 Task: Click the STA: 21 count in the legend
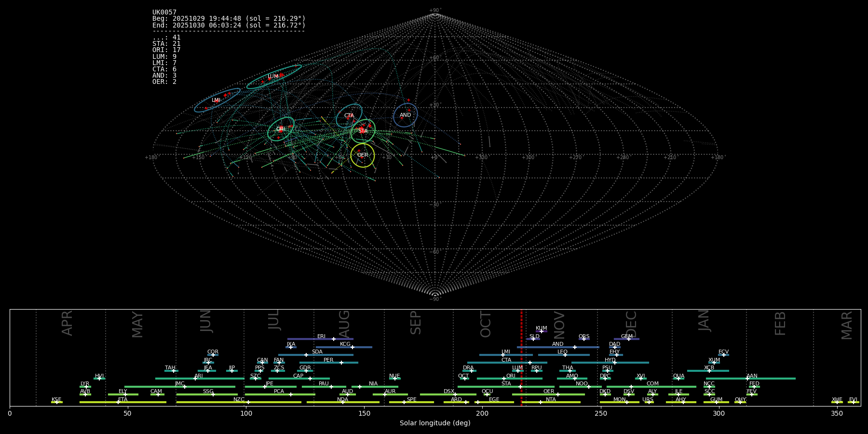coord(166,44)
